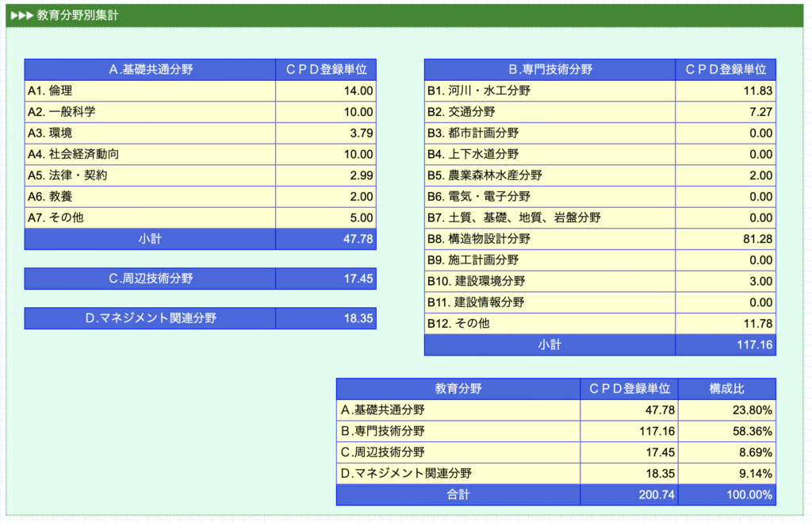Select the A1. 倫理 row label

click(x=50, y=90)
